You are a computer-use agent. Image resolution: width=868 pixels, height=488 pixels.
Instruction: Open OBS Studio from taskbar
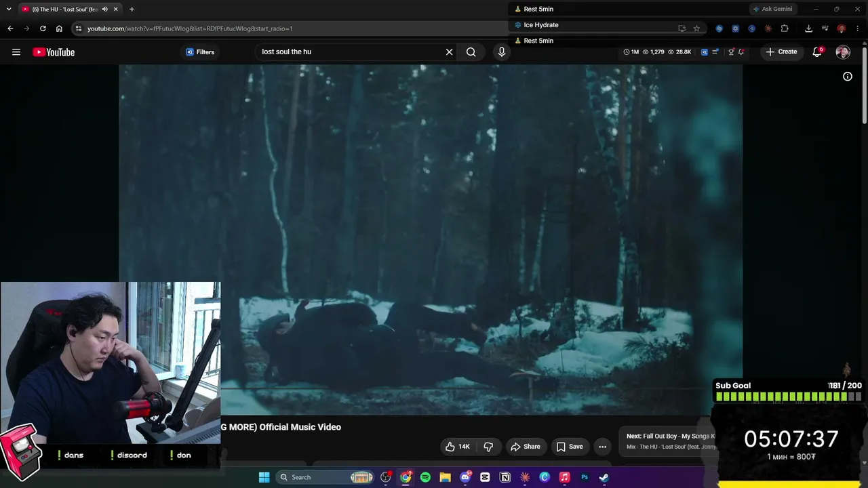pos(386,477)
